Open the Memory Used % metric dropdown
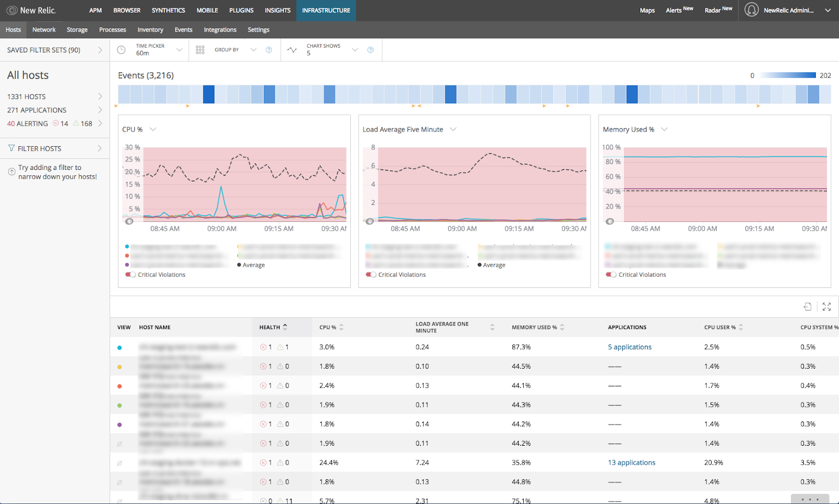Image resolution: width=839 pixels, height=504 pixels. tap(664, 129)
